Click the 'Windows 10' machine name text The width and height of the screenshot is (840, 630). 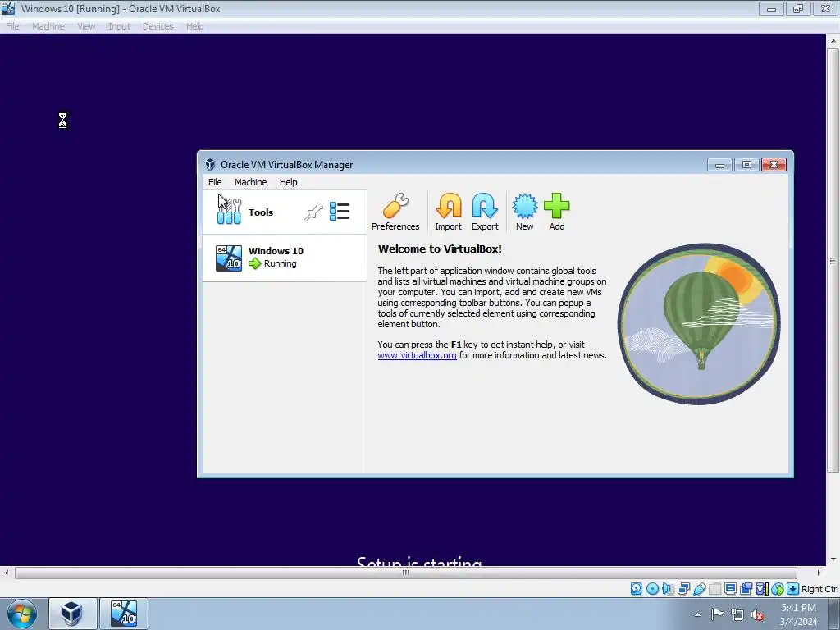click(276, 251)
